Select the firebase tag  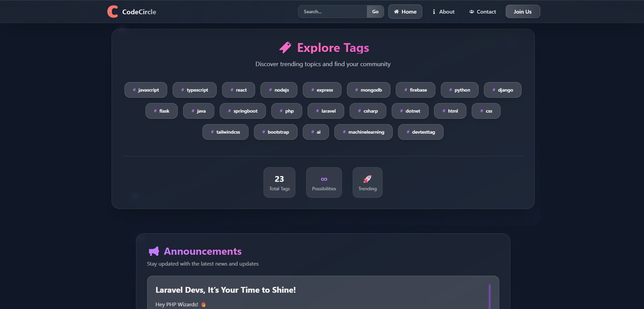(416, 90)
